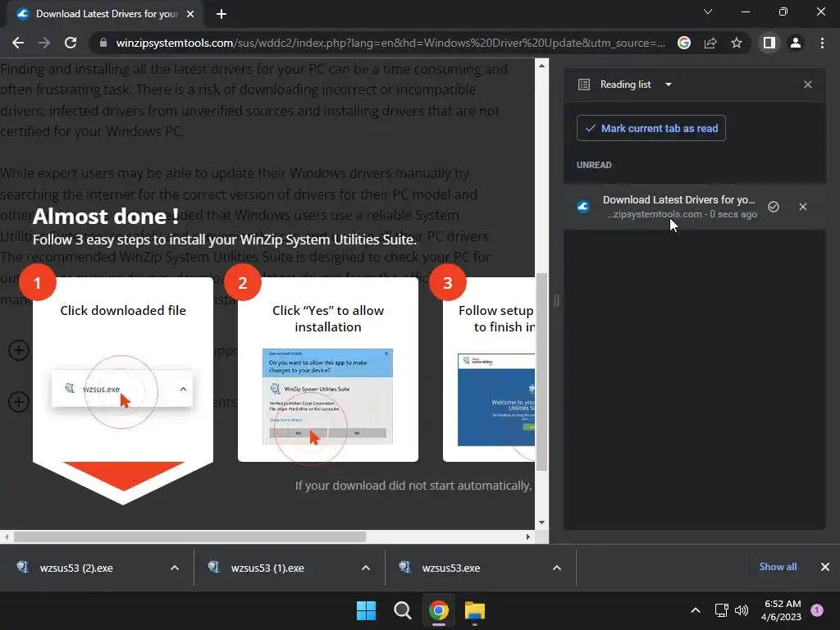Click Mark current tab as read
The height and width of the screenshot is (630, 840).
tap(651, 128)
